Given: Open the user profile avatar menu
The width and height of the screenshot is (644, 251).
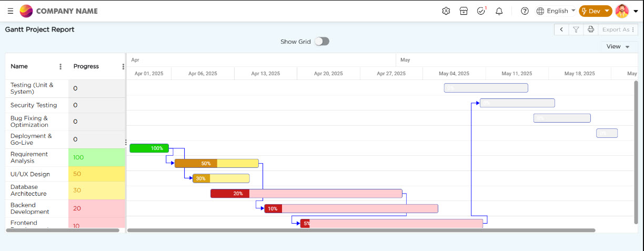Looking at the screenshot, I should (626, 11).
